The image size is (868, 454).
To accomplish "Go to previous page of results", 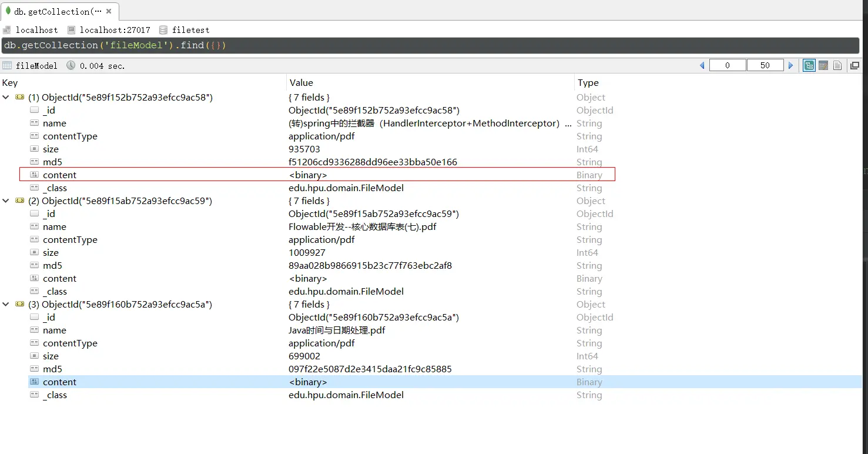I will coord(702,65).
